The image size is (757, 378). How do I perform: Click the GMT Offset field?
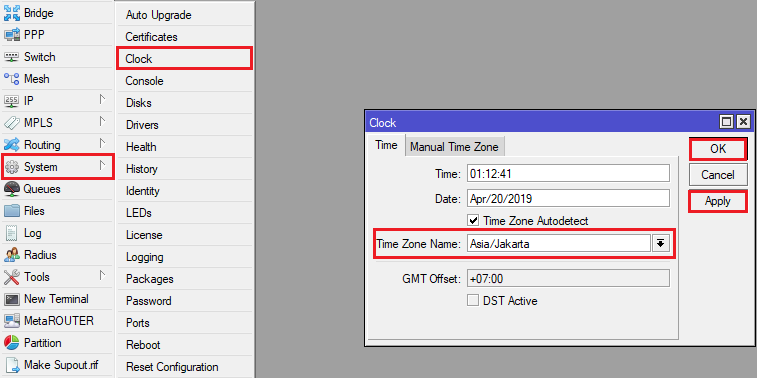pyautogui.click(x=568, y=279)
